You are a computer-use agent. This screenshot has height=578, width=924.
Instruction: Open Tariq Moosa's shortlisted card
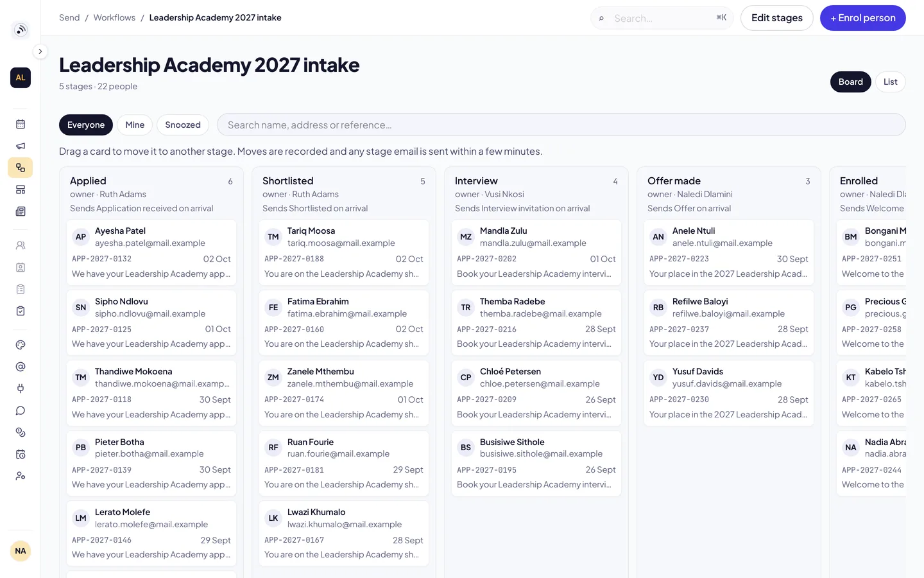pyautogui.click(x=344, y=252)
